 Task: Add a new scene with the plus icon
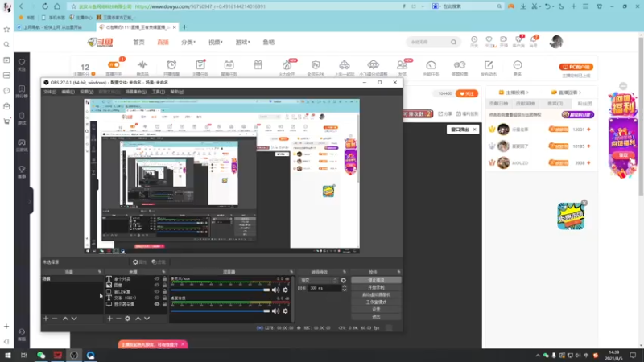click(46, 319)
